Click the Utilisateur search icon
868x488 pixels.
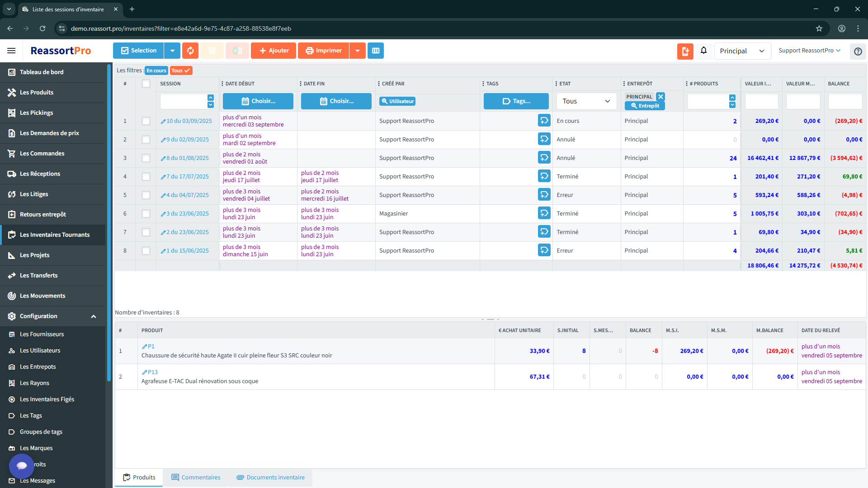pyautogui.click(x=397, y=101)
